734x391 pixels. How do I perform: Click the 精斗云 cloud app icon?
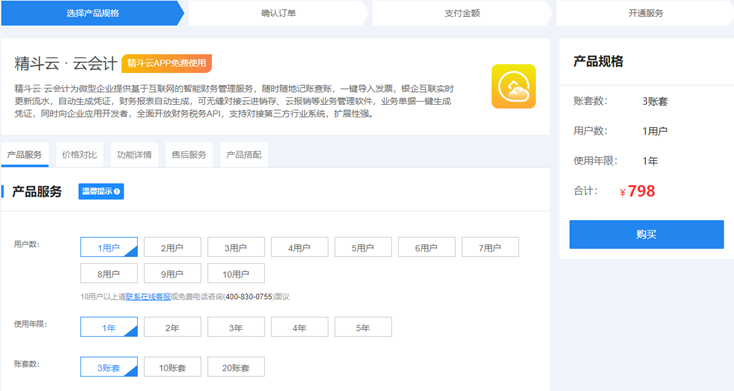click(x=514, y=86)
